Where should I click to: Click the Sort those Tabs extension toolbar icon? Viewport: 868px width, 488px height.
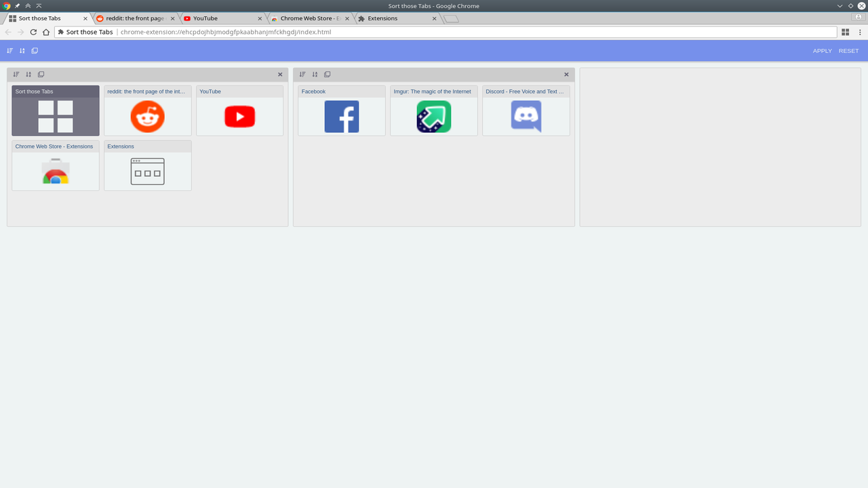click(x=846, y=32)
